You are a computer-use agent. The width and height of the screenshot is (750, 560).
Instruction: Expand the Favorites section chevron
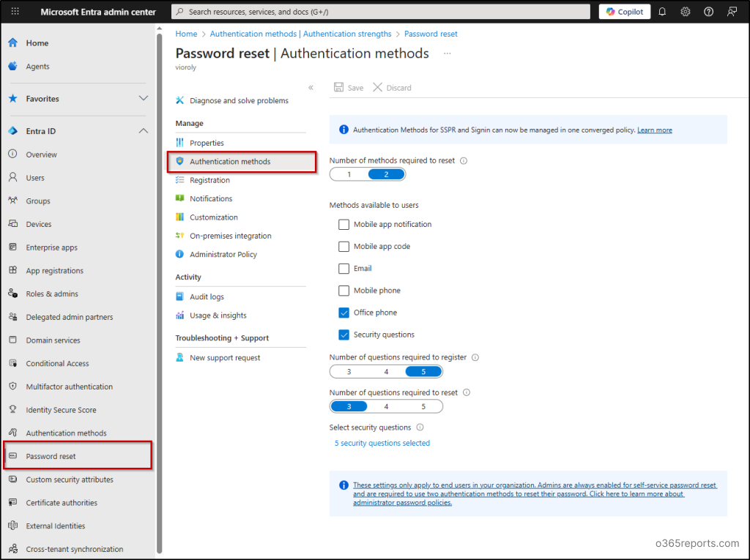click(143, 99)
